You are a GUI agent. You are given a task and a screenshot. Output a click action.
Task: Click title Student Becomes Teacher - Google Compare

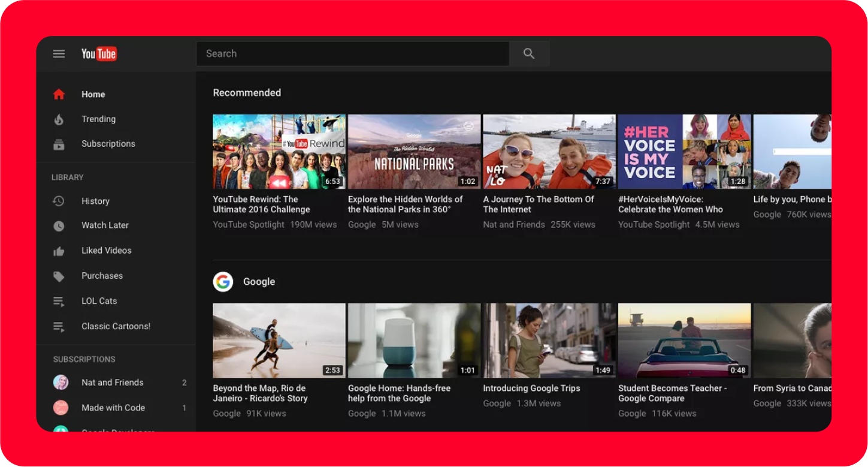(x=673, y=393)
